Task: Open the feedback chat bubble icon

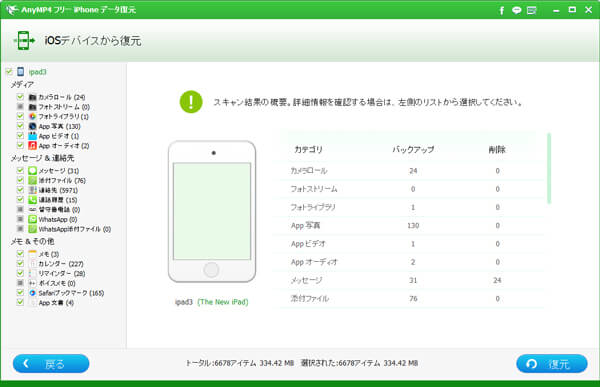Action: pyautogui.click(x=517, y=10)
